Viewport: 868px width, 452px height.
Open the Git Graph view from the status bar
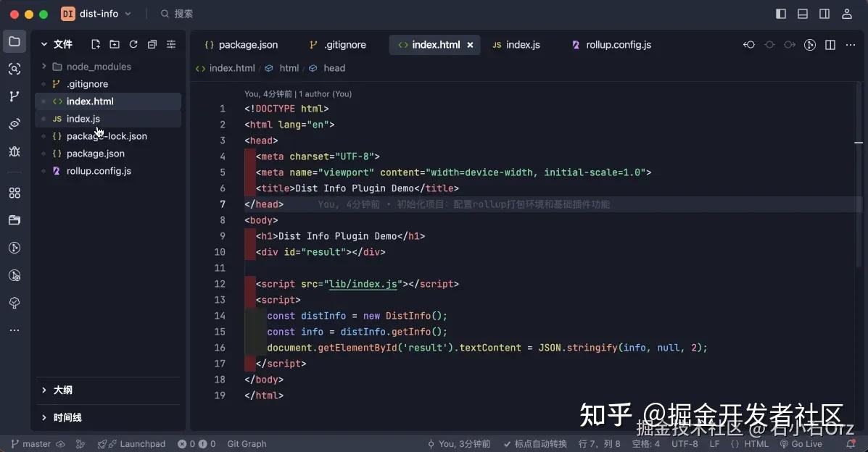click(247, 443)
